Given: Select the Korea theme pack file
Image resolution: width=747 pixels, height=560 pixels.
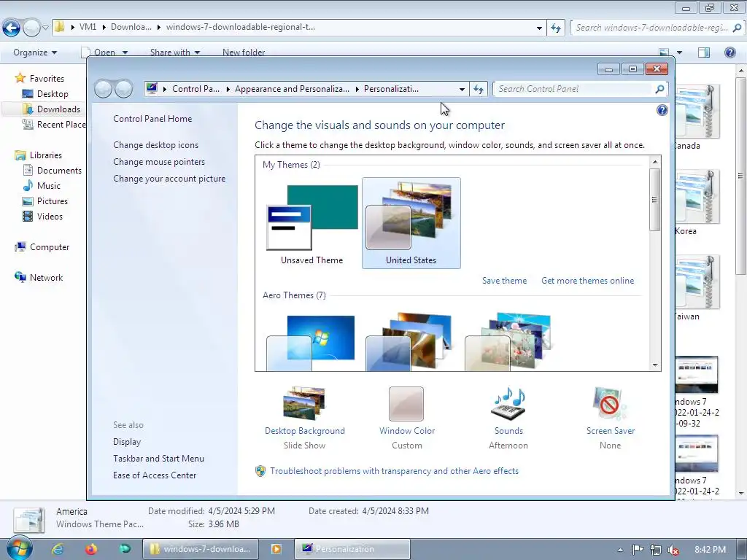Looking at the screenshot, I should tap(697, 203).
